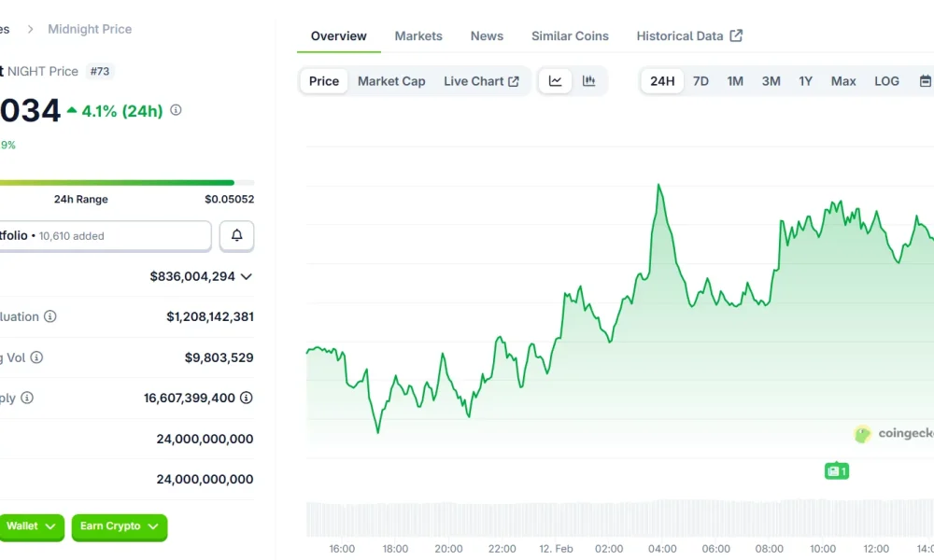Switch to the candlestick chart icon

[x=588, y=81]
